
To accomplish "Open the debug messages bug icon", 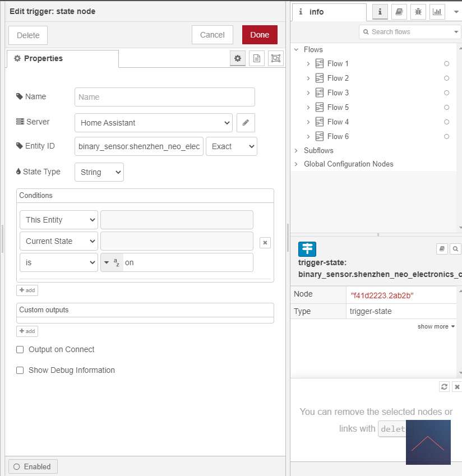I will (418, 11).
